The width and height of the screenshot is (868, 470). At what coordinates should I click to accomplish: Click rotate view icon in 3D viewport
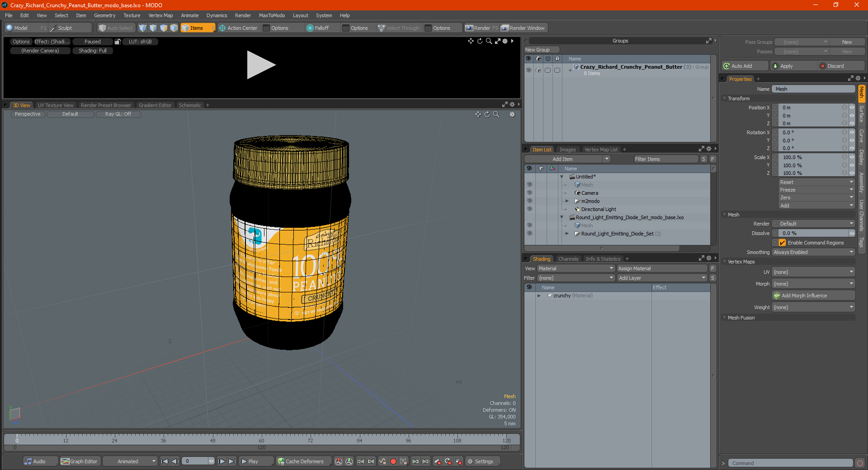[487, 114]
